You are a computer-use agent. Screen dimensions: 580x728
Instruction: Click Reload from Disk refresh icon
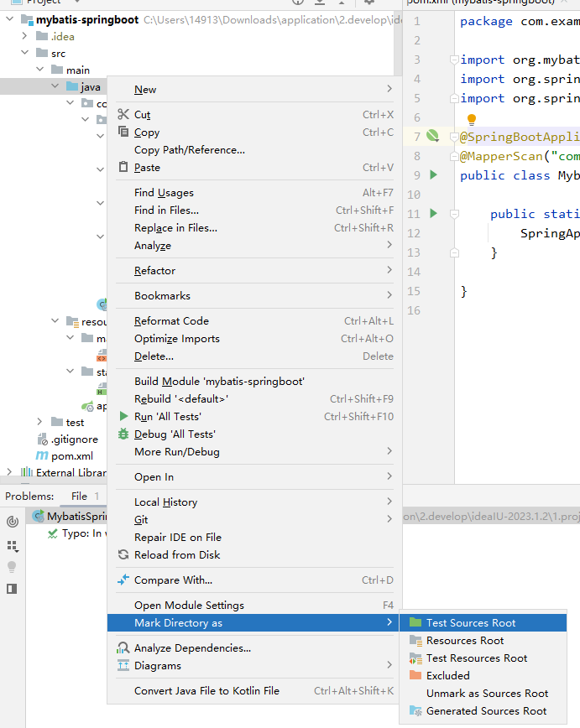123,554
